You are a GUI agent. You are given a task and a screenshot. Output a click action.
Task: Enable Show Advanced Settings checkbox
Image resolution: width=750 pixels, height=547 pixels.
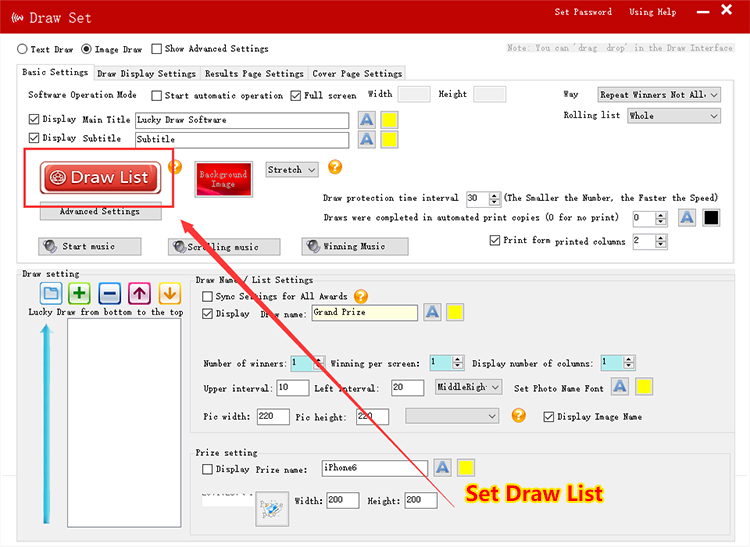pyautogui.click(x=157, y=49)
